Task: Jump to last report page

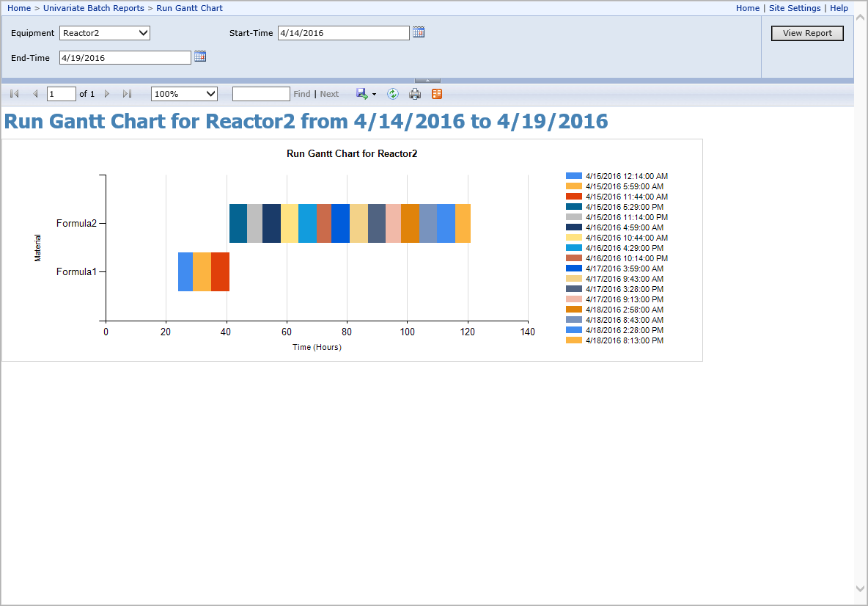Action: [x=128, y=94]
